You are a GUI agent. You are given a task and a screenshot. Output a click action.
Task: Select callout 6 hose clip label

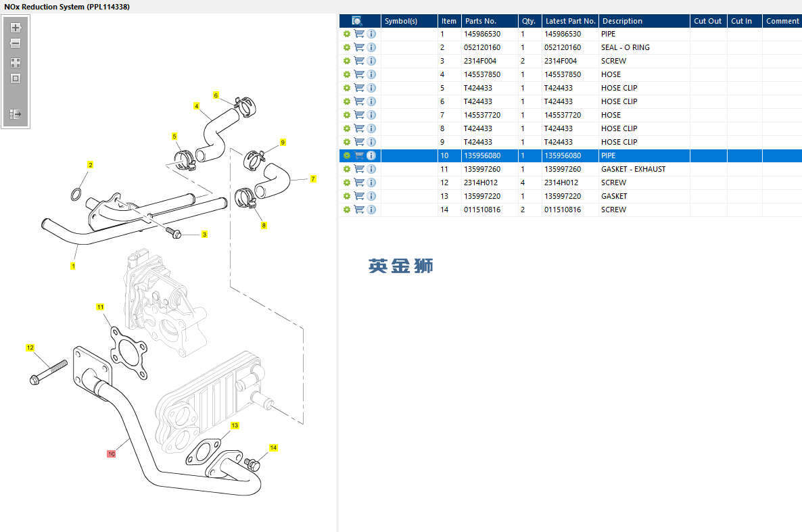[x=216, y=95]
